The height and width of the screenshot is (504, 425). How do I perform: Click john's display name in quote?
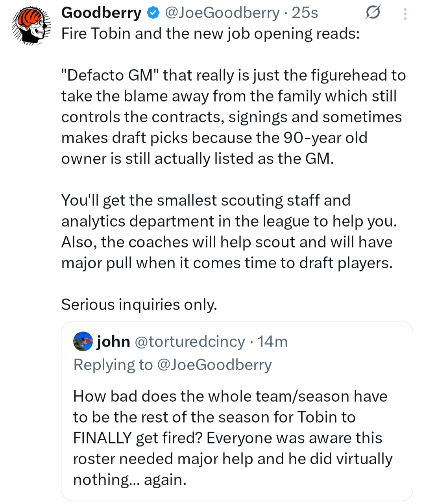click(x=113, y=342)
